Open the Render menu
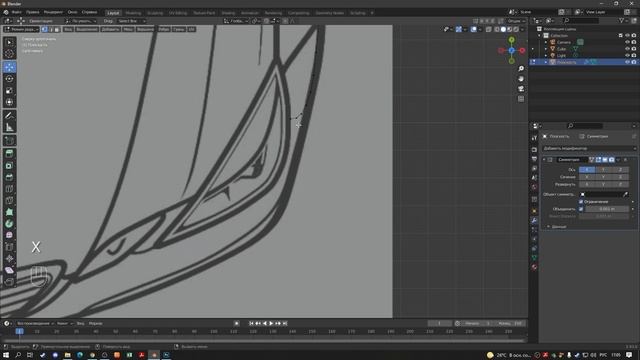This screenshot has width=640, height=360. pyautogui.click(x=53, y=12)
